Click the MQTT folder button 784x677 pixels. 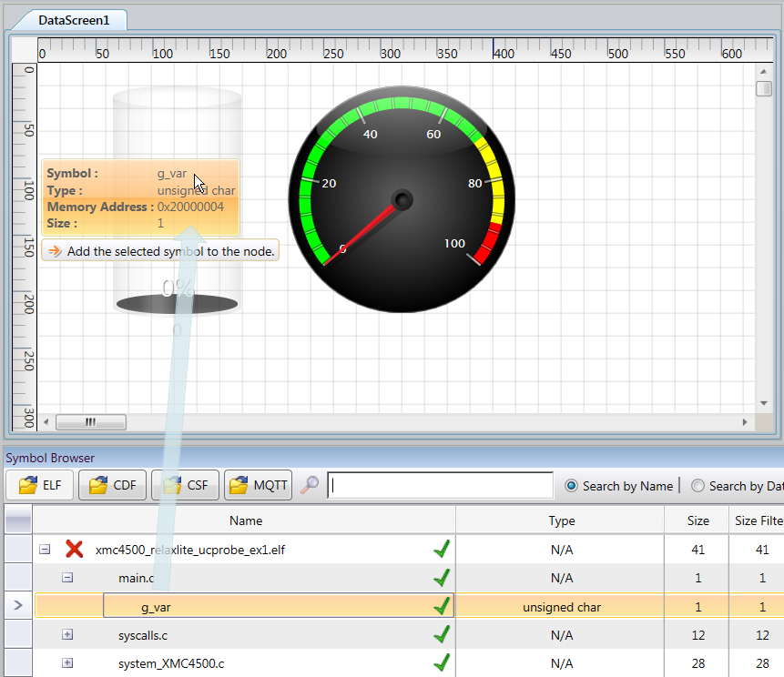pos(258,485)
